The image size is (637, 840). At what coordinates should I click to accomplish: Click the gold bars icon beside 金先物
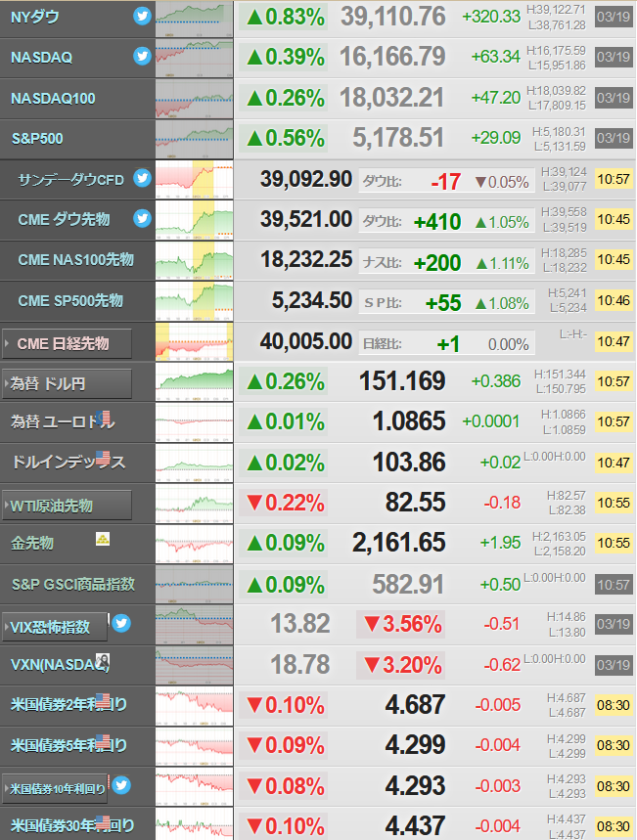click(103, 539)
